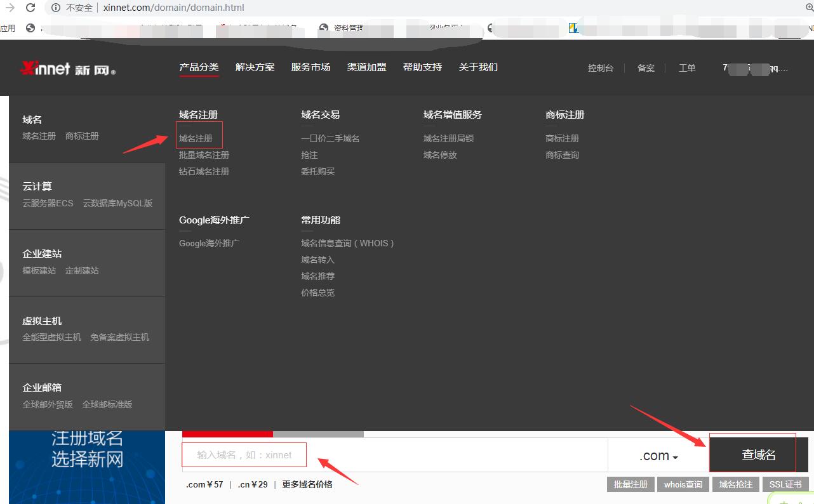
Task: Open 域名停放 link
Action: [440, 155]
